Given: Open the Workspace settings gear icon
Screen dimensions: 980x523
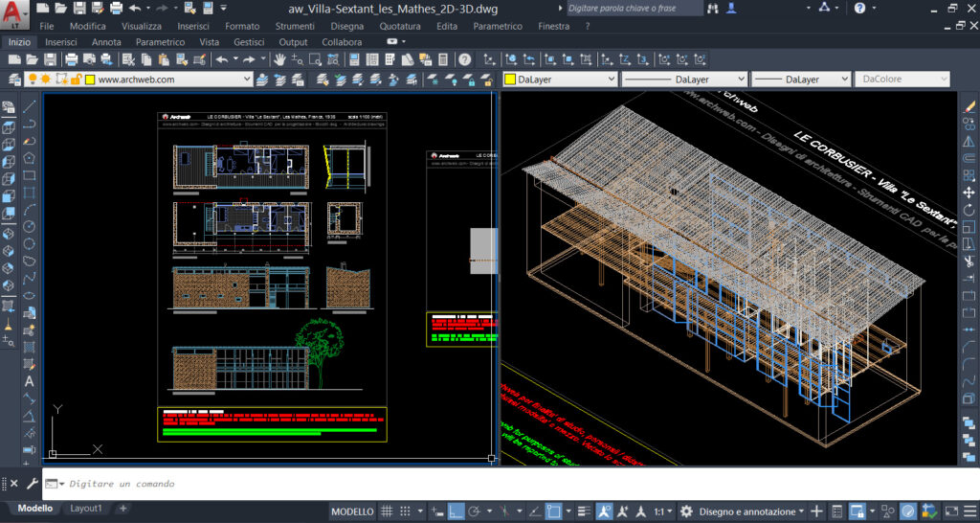Looking at the screenshot, I should click(686, 512).
